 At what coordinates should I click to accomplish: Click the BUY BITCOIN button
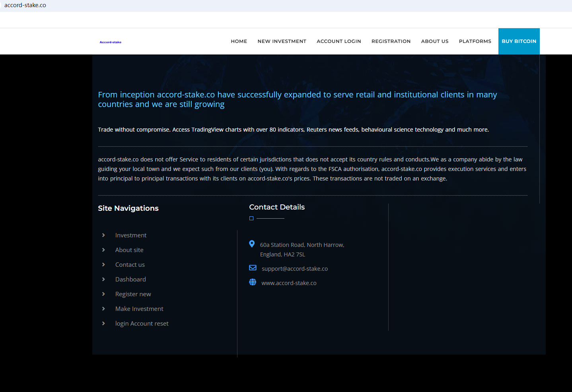coord(519,41)
